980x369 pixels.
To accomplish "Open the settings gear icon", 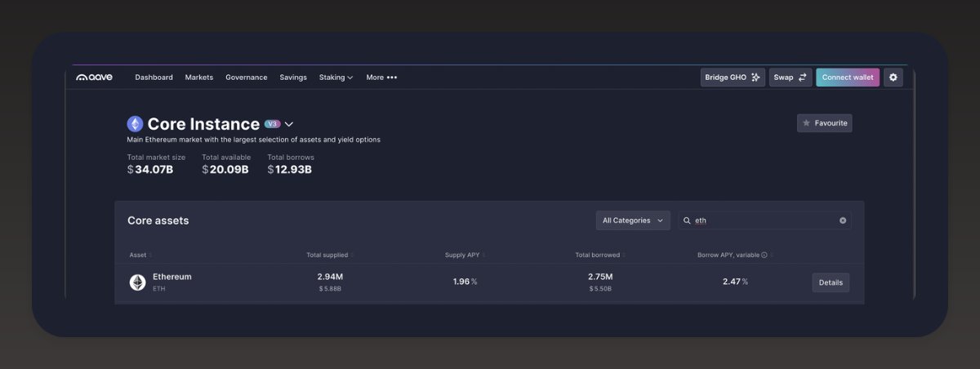I will (893, 78).
